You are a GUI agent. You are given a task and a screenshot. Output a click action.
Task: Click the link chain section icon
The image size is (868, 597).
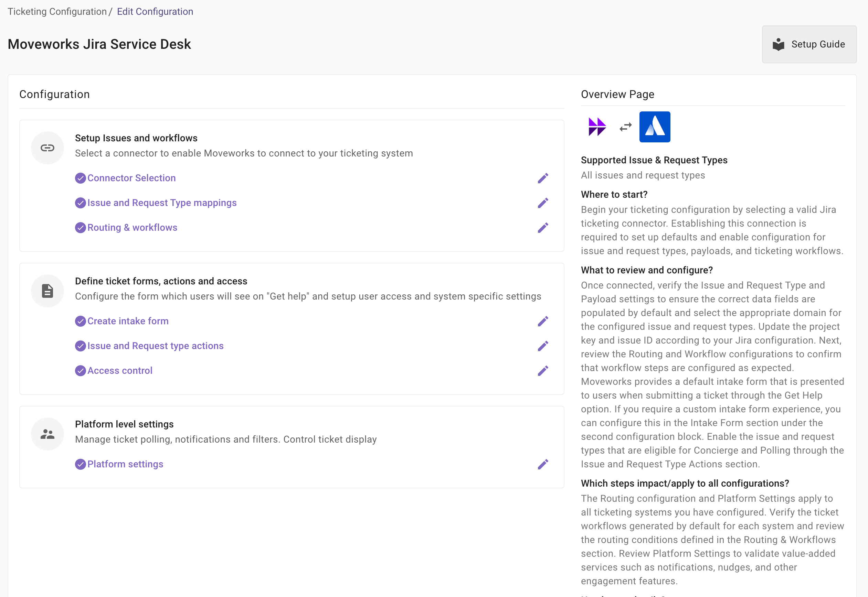click(47, 148)
